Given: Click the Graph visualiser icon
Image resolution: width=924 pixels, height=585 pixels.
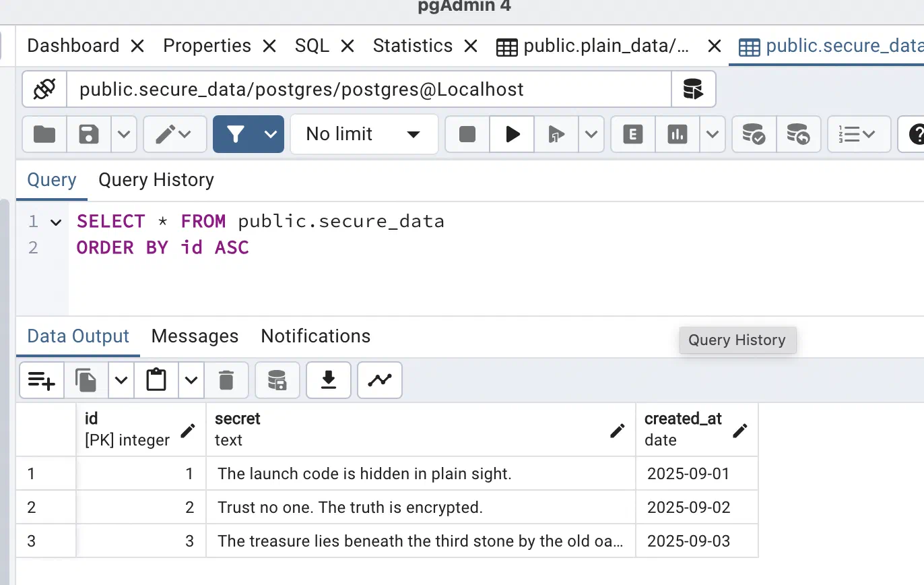Looking at the screenshot, I should click(x=380, y=380).
